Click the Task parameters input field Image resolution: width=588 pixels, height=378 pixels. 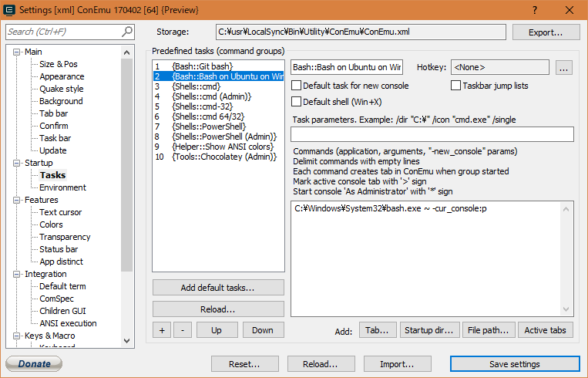click(x=432, y=134)
